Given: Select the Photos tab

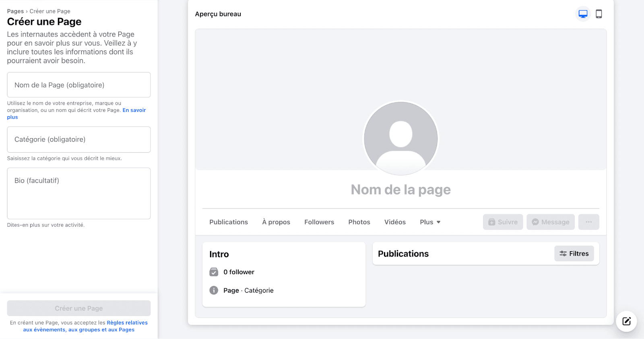Looking at the screenshot, I should 359,222.
